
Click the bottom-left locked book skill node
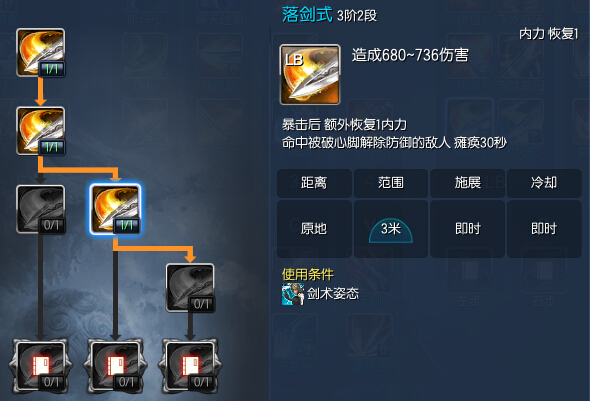[x=41, y=366]
